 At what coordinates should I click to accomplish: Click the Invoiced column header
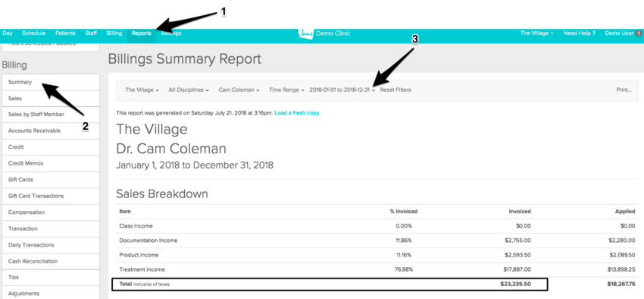(520, 212)
